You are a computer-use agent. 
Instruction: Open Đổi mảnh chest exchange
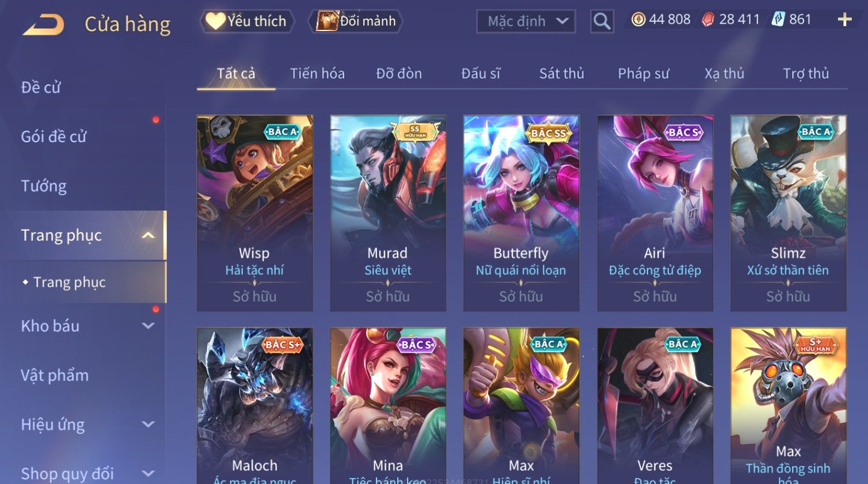coord(355,21)
